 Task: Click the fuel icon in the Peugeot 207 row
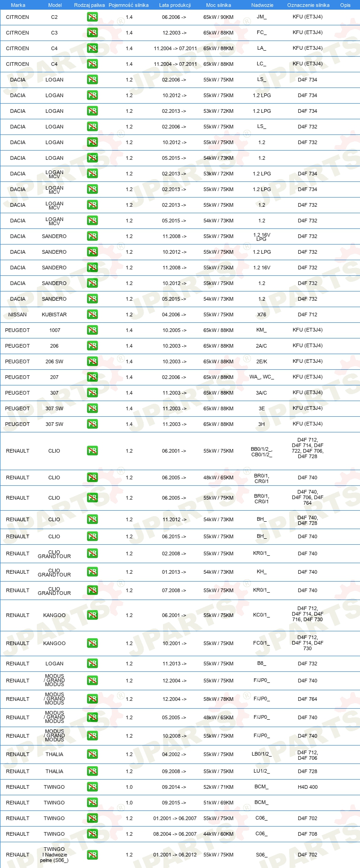[93, 377]
